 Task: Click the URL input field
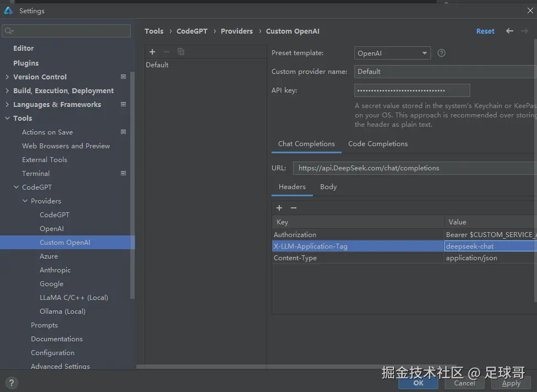tap(414, 168)
